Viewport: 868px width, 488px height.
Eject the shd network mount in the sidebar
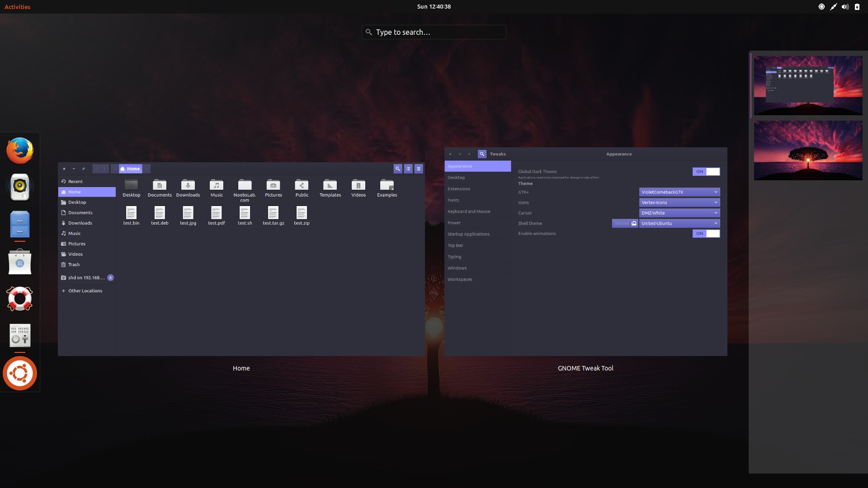point(111,277)
